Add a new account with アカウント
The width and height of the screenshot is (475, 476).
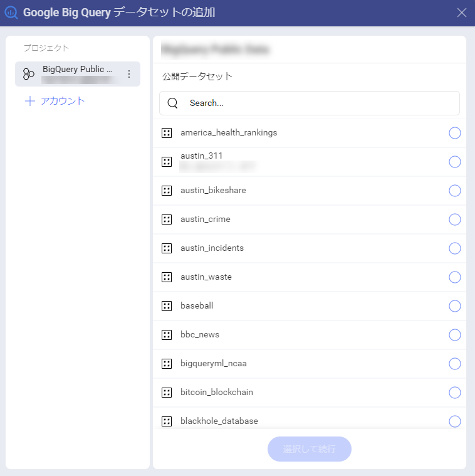click(x=55, y=101)
